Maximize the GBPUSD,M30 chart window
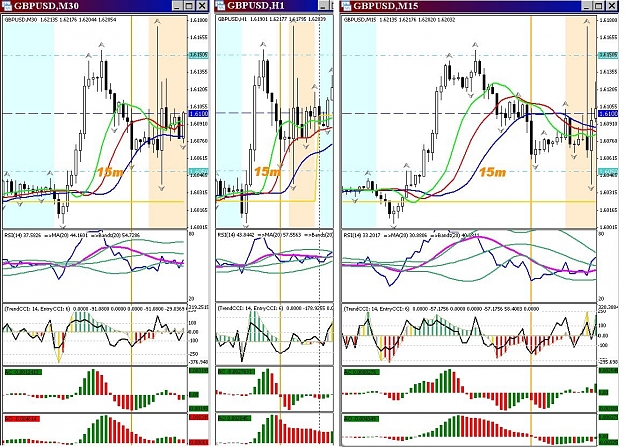625x448 pixels. pos(190,6)
